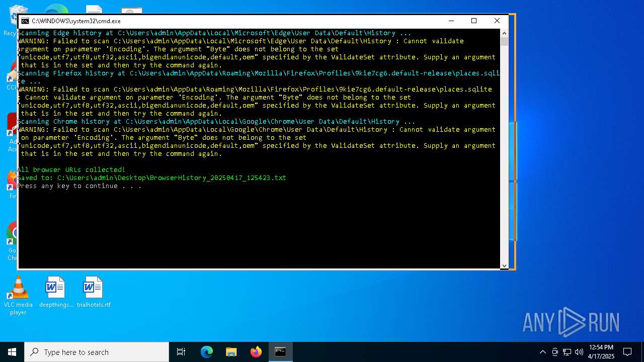Maximize the cmd.exe window
Image resolution: width=644 pixels, height=362 pixels.
474,21
